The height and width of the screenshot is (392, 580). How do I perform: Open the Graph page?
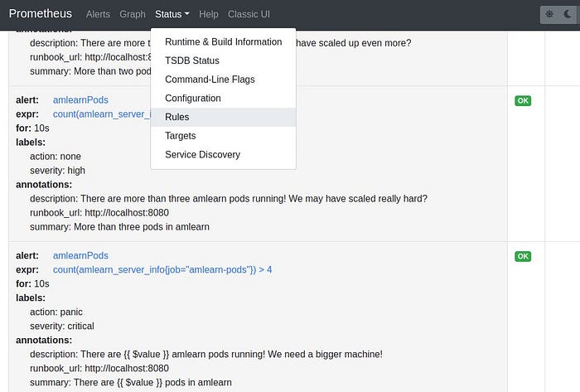133,14
